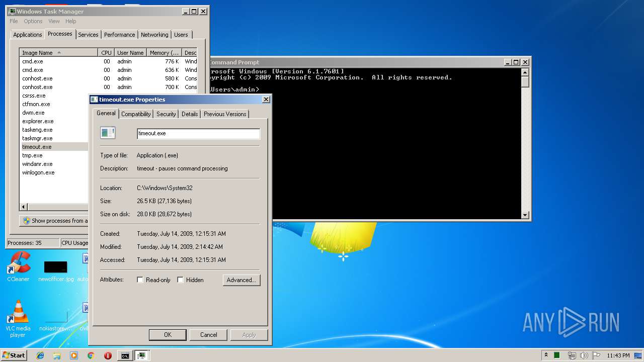Toggle Hidden attribute checkbox
644x362 pixels.
click(180, 280)
